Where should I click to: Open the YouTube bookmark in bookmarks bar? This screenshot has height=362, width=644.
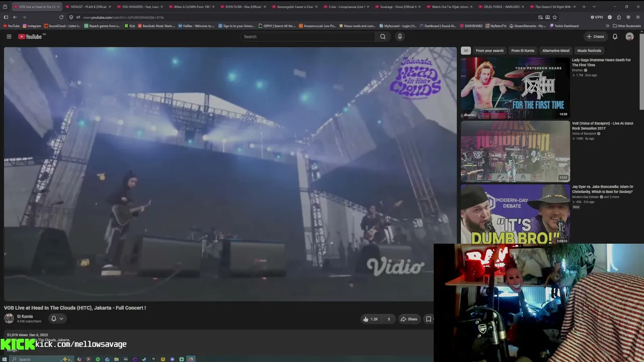tap(11, 26)
